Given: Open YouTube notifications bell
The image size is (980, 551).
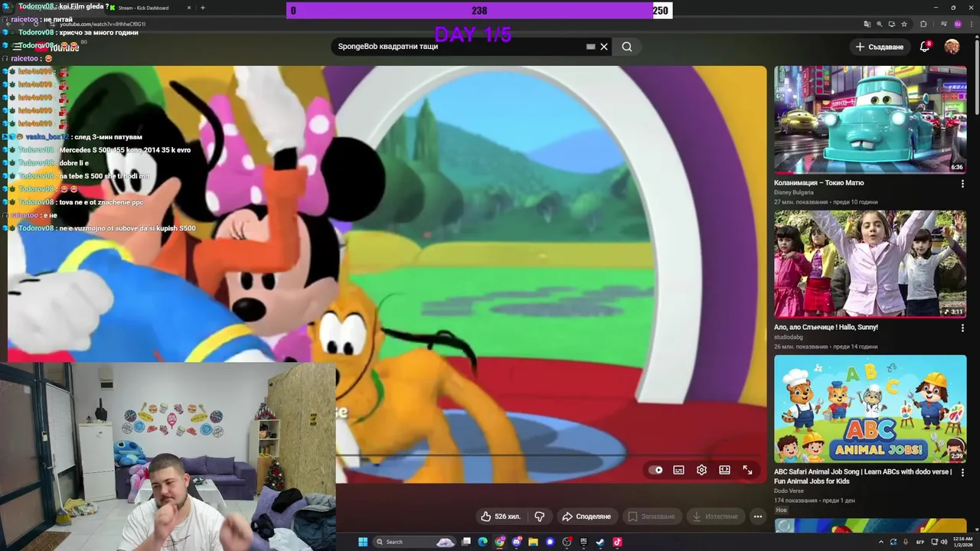Looking at the screenshot, I should (x=924, y=47).
